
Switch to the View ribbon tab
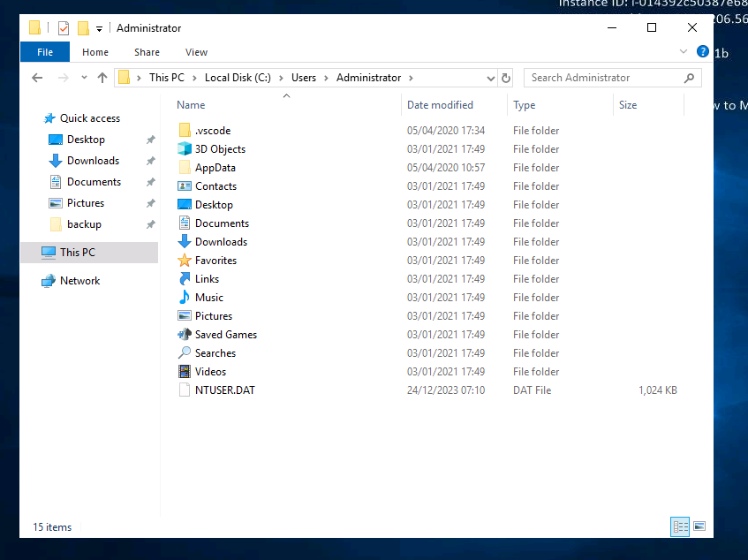point(196,52)
